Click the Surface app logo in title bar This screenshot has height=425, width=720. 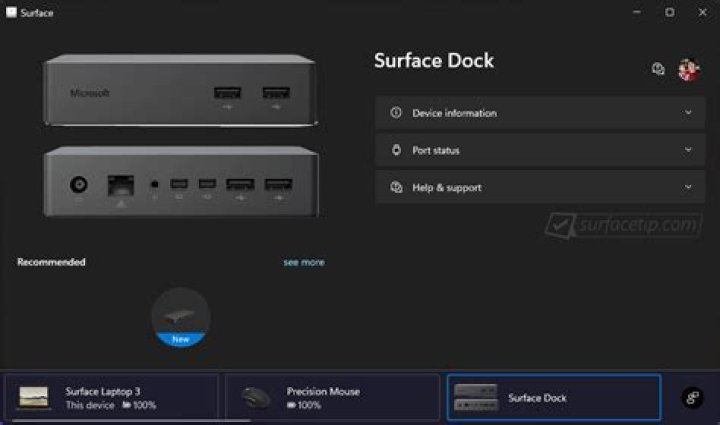click(11, 13)
